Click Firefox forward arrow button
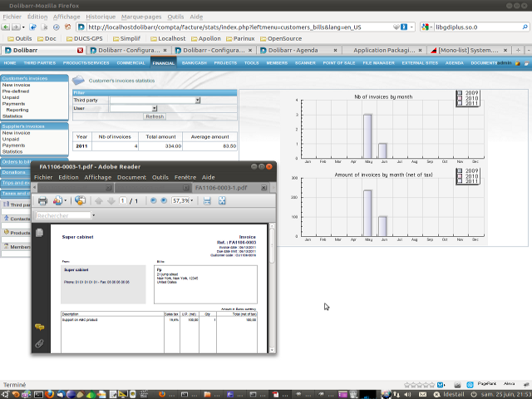532x399 pixels. click(x=16, y=27)
